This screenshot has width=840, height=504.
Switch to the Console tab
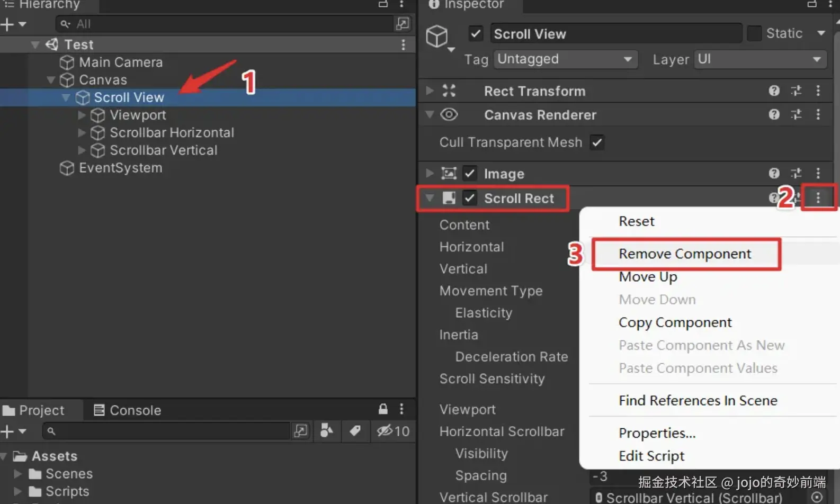[x=128, y=410]
